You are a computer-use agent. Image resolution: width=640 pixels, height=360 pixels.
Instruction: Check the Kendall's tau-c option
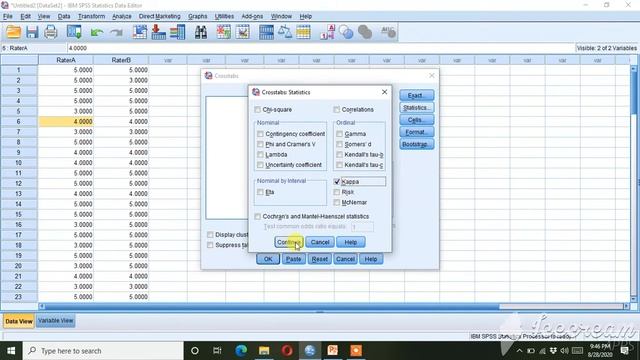click(x=339, y=164)
